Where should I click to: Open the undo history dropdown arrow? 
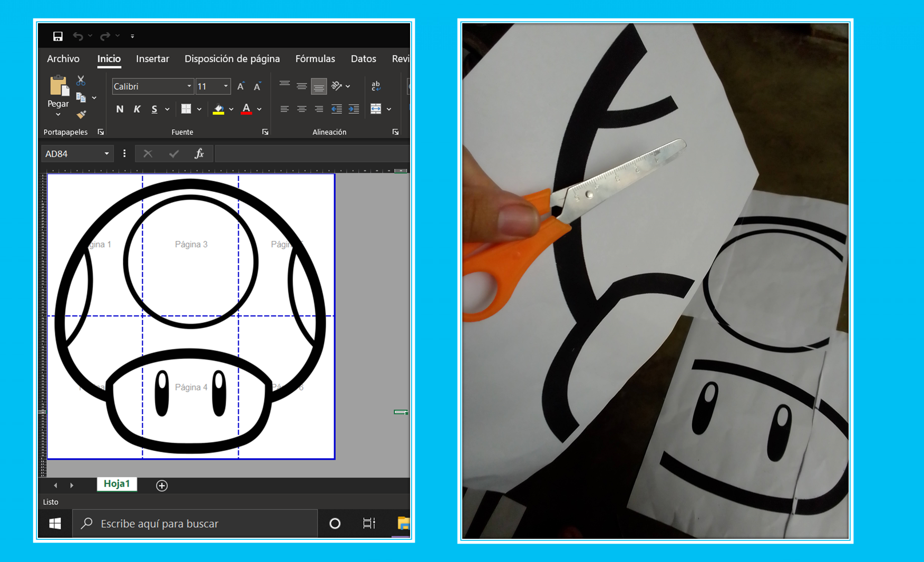coord(90,36)
